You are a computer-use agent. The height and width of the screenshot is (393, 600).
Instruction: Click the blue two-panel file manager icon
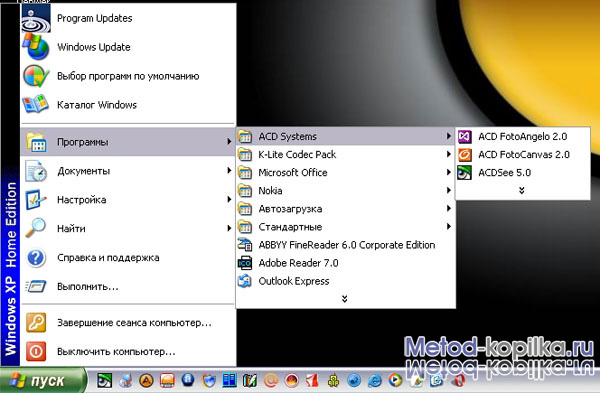pyautogui.click(x=229, y=380)
